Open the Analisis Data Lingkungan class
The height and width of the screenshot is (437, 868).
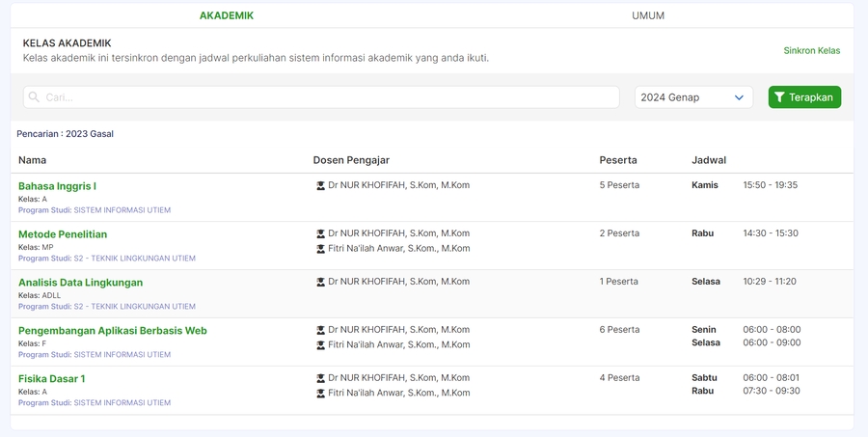pos(80,283)
